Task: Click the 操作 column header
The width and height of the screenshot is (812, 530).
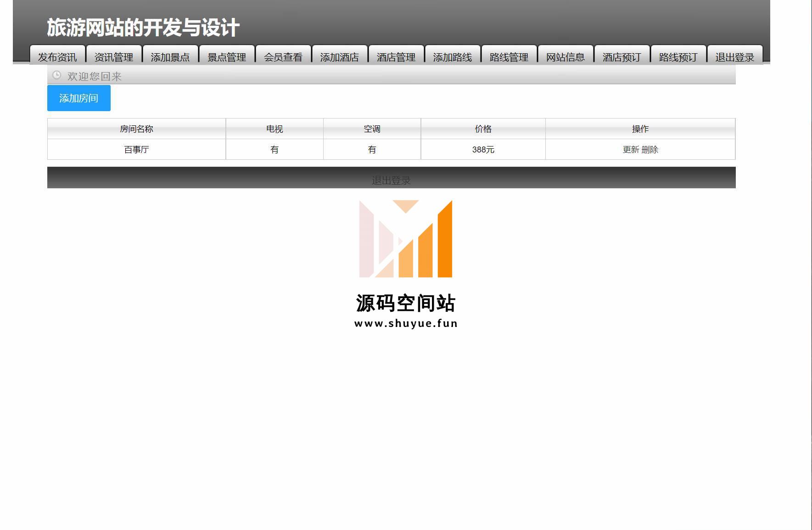Action: [x=640, y=129]
